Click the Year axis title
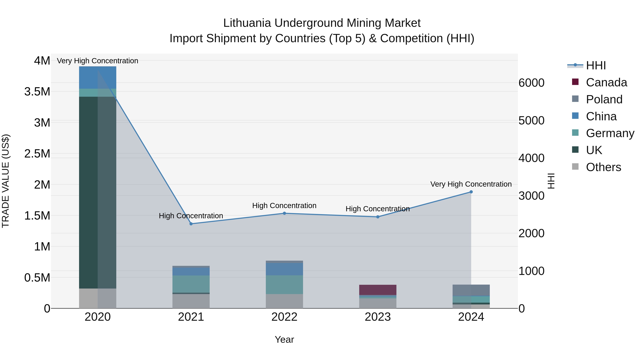 [x=284, y=339]
